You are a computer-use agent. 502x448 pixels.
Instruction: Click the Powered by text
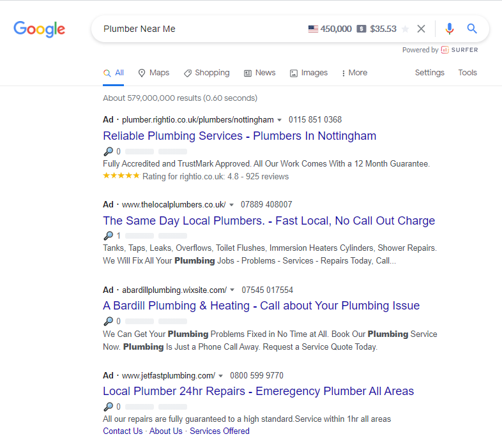[x=420, y=50]
